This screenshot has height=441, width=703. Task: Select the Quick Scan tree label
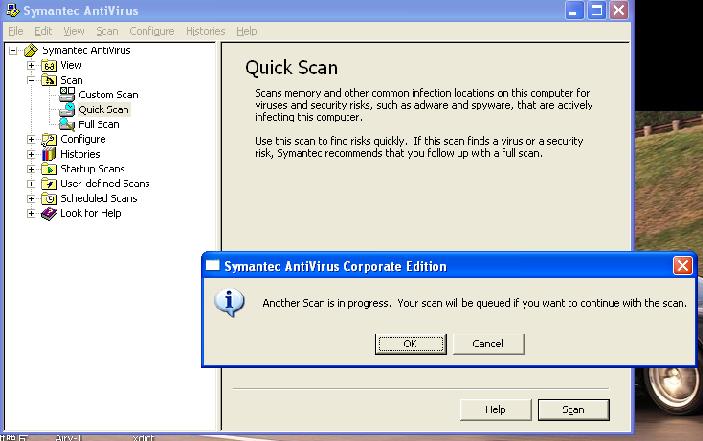click(104, 109)
